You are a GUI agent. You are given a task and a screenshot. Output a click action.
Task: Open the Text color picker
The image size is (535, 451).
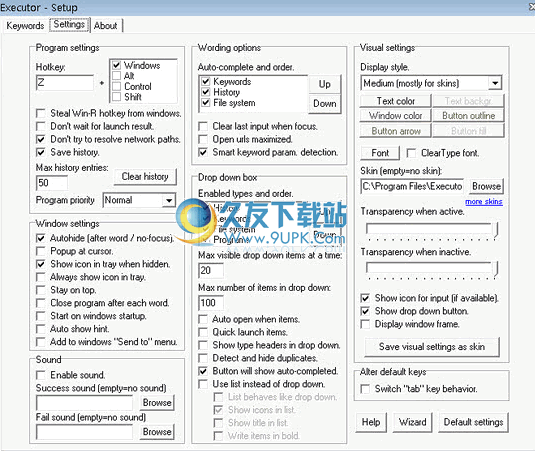coord(395,101)
